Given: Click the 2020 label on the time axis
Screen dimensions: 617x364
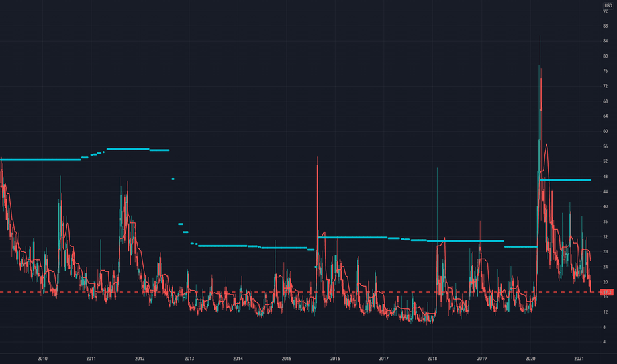Looking at the screenshot, I should point(530,359).
